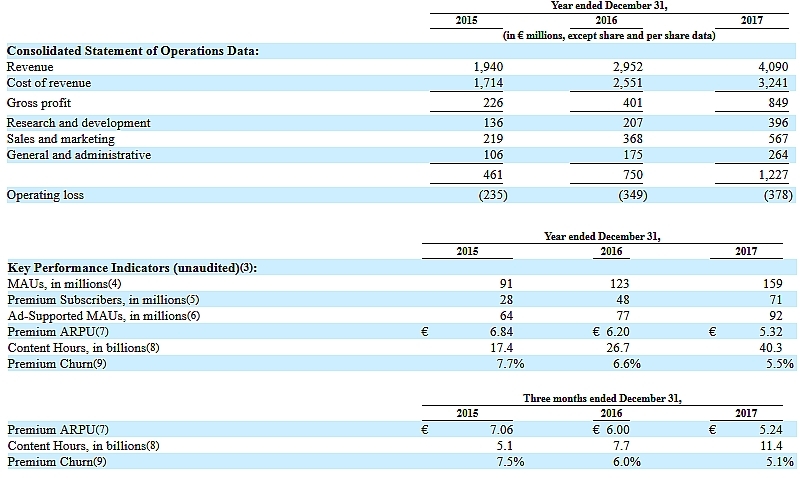Click the 'General and administrative' row label
The width and height of the screenshot is (800, 478).
tap(79, 155)
